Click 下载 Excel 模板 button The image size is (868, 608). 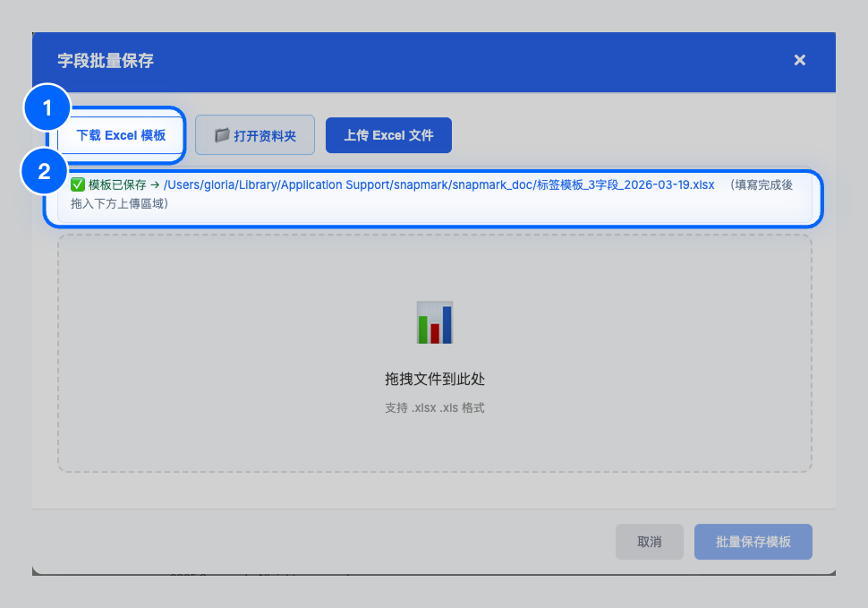click(x=121, y=134)
